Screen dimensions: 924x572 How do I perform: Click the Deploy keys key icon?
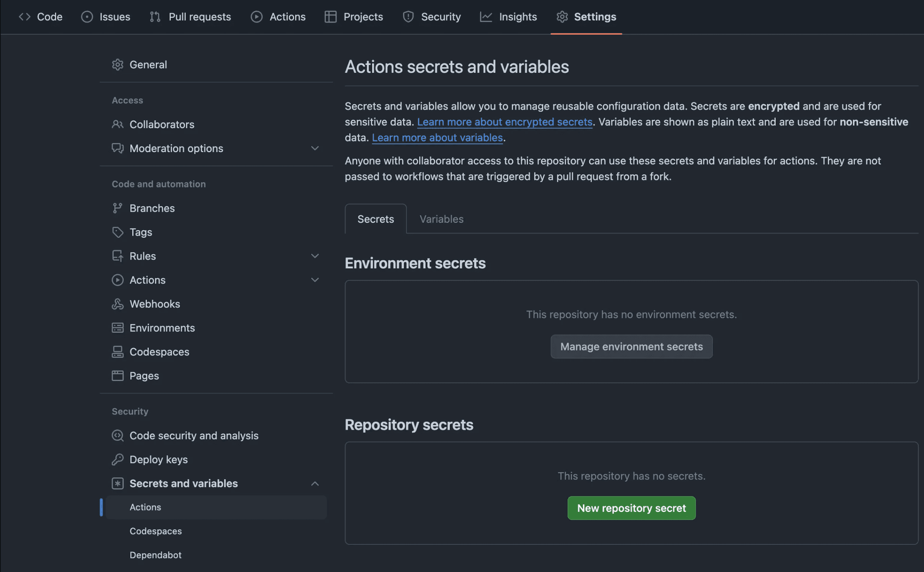117,459
